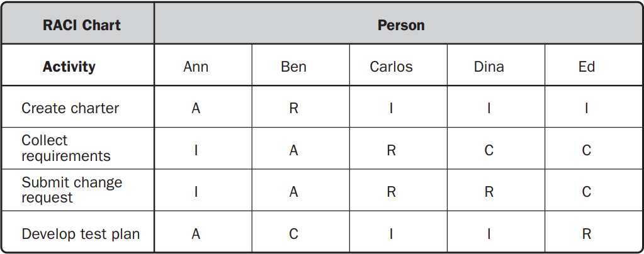This screenshot has width=644, height=254.
Task: Select Ann's A cell for Create charter
Action: click(196, 108)
